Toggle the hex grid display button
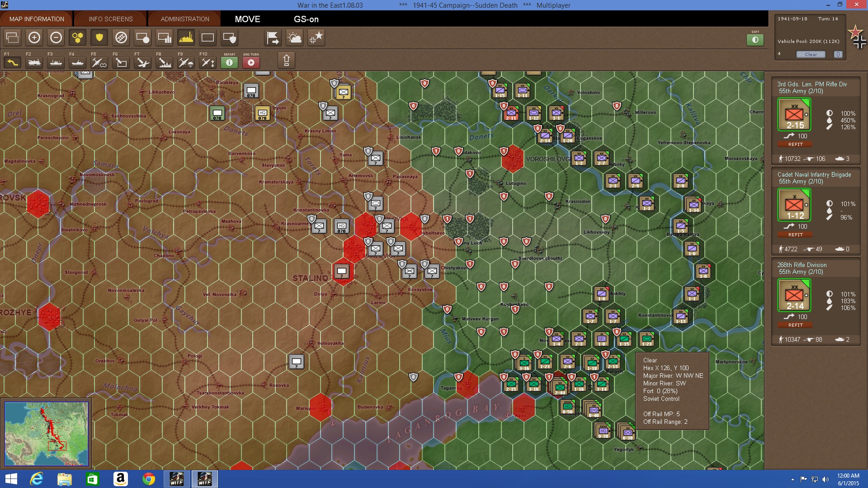This screenshot has width=868, height=488. [x=78, y=38]
